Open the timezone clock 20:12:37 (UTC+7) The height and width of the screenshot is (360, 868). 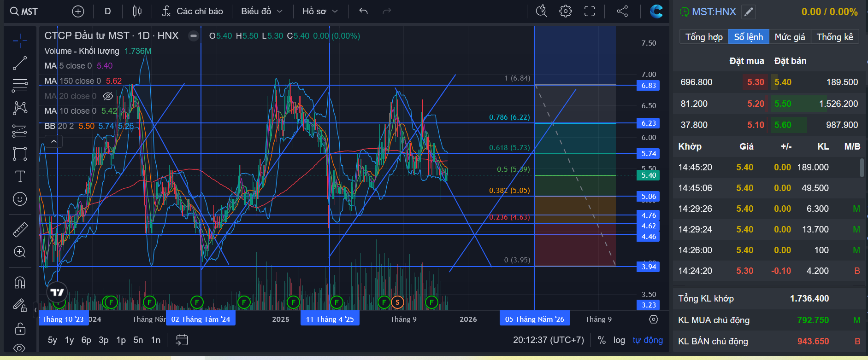(x=549, y=340)
